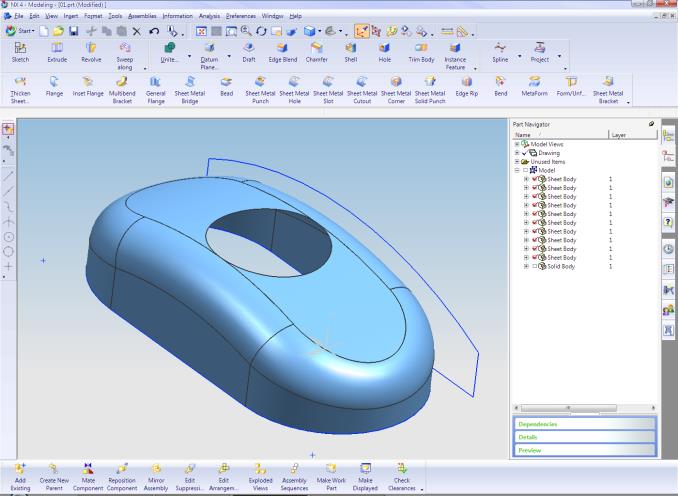
Task: Select Thicken Sheet tool
Action: point(20,90)
